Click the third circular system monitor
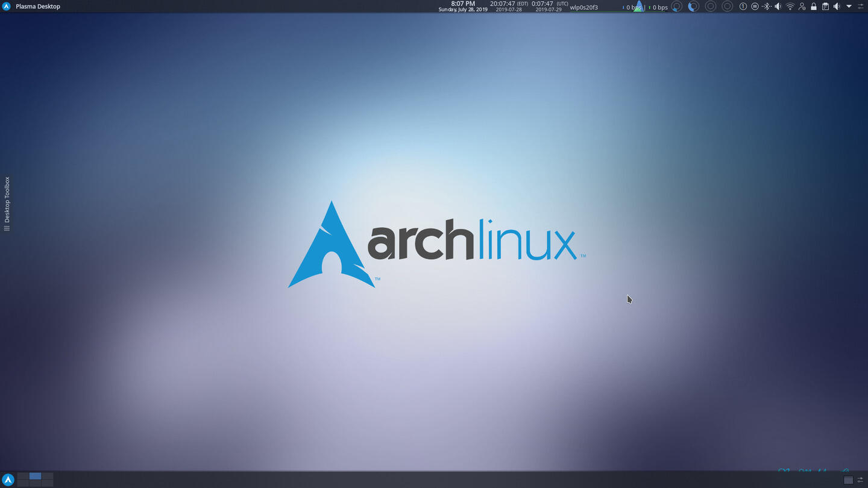Viewport: 868px width, 488px height. tap(711, 7)
